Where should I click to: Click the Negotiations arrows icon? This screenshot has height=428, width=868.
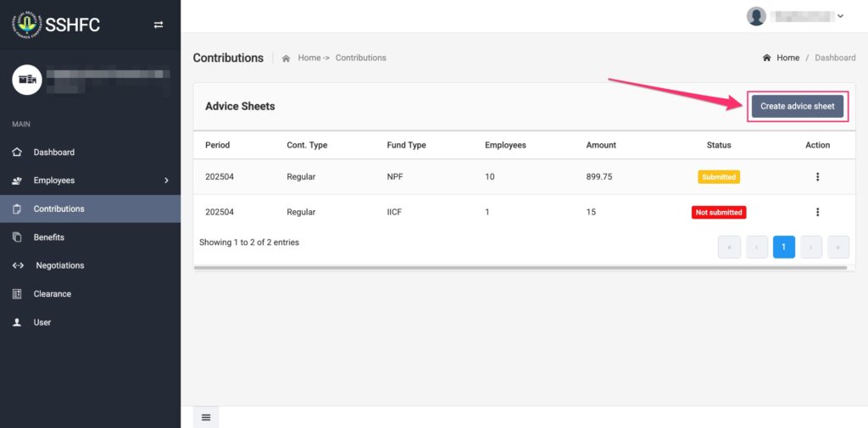click(x=17, y=265)
